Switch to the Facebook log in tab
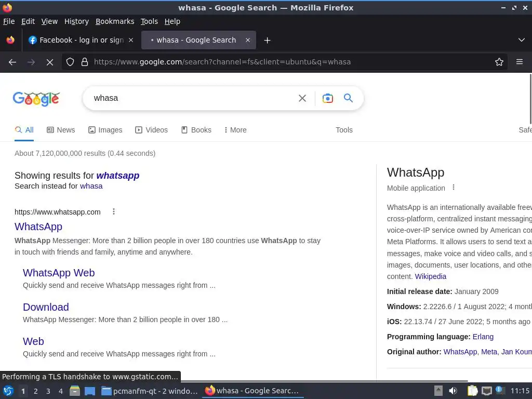The height and width of the screenshot is (399, 532). coord(81,40)
